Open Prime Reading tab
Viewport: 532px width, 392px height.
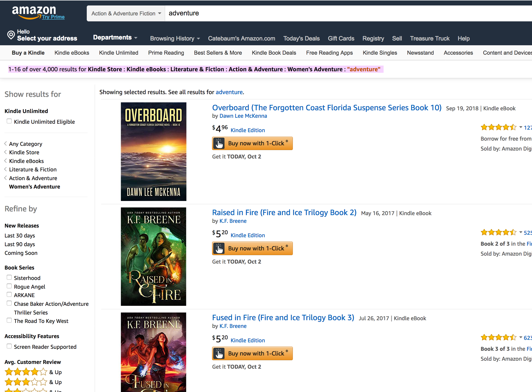(x=166, y=53)
